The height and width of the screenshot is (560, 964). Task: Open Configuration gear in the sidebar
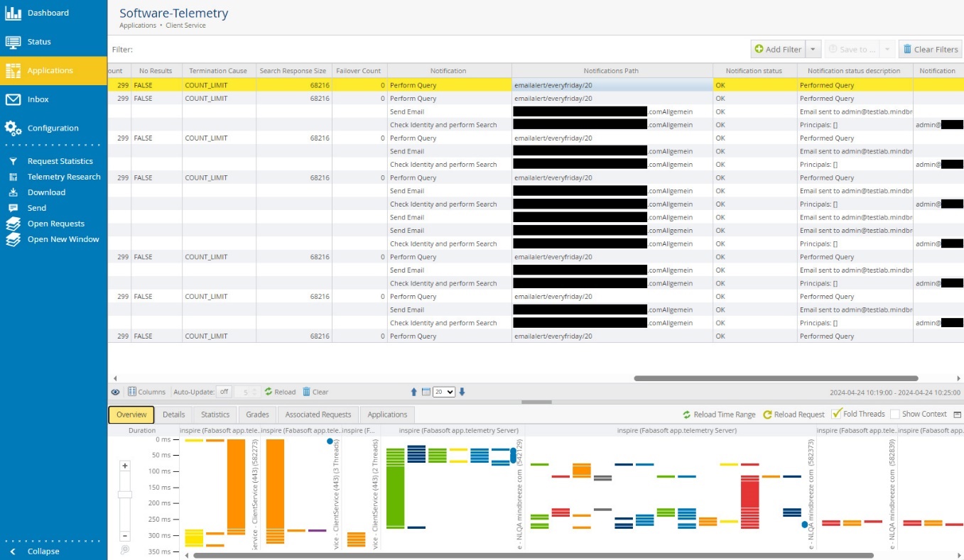click(x=13, y=128)
